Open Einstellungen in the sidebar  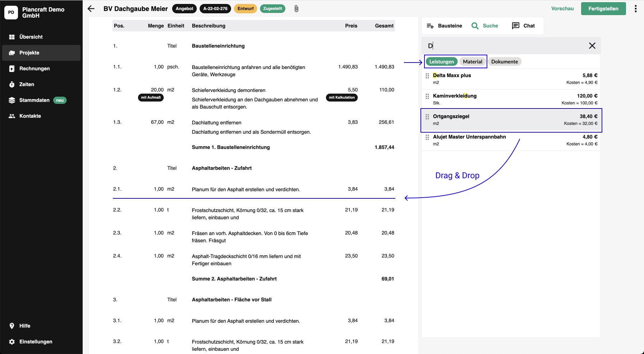pos(36,342)
